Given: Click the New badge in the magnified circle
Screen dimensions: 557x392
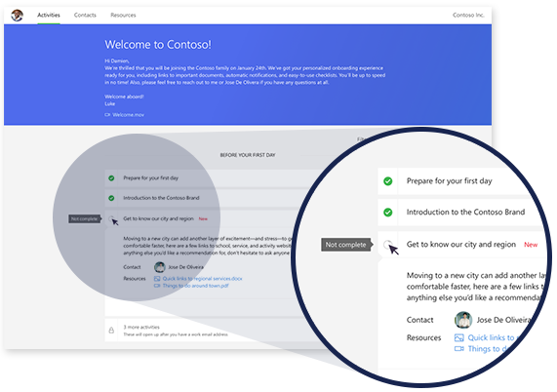Looking at the screenshot, I should 531,245.
